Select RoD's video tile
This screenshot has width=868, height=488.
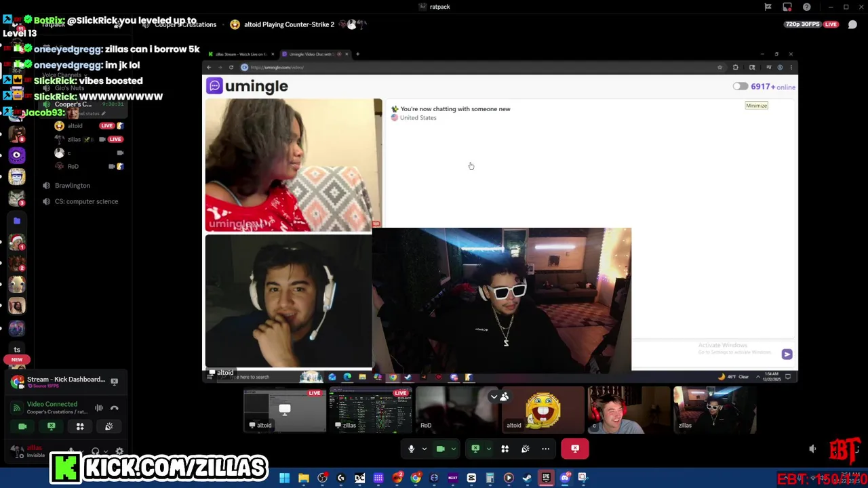[x=456, y=409]
